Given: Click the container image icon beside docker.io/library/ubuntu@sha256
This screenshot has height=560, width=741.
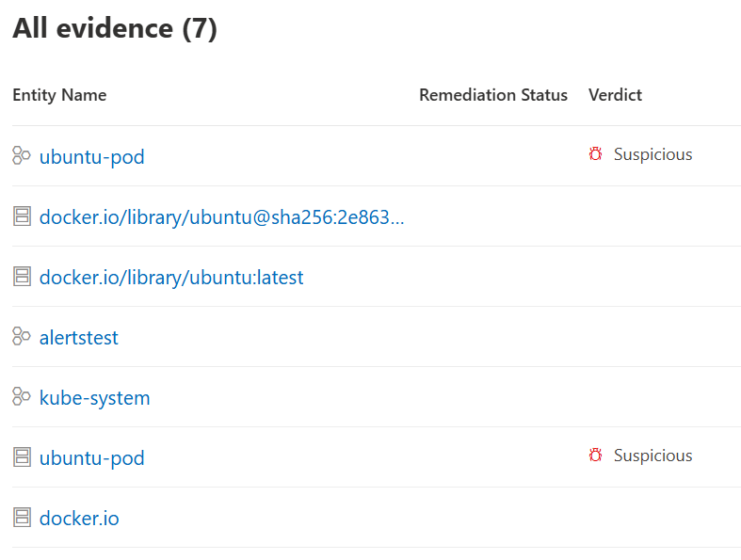Looking at the screenshot, I should click(x=22, y=216).
